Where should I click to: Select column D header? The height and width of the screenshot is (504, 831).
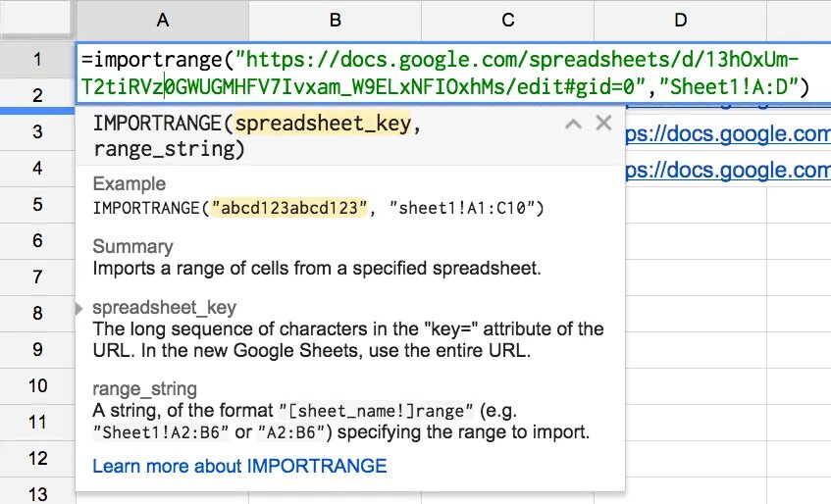[681, 20]
